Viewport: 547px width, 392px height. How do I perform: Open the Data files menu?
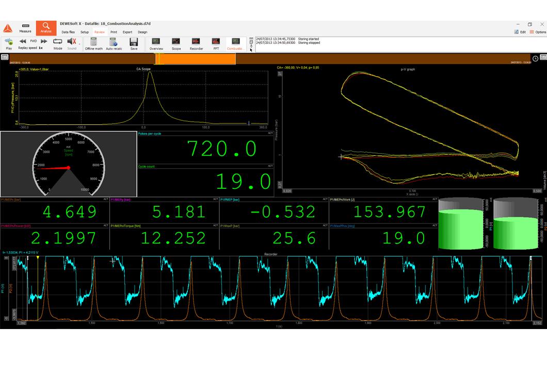(68, 32)
